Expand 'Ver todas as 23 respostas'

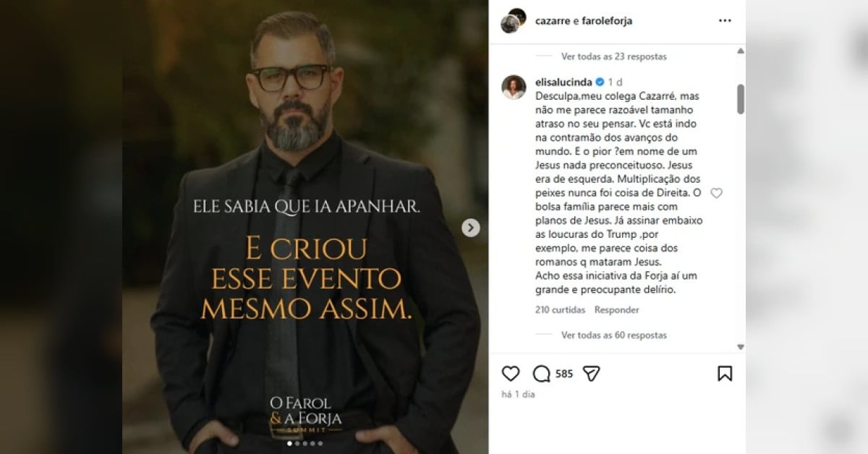(x=613, y=56)
